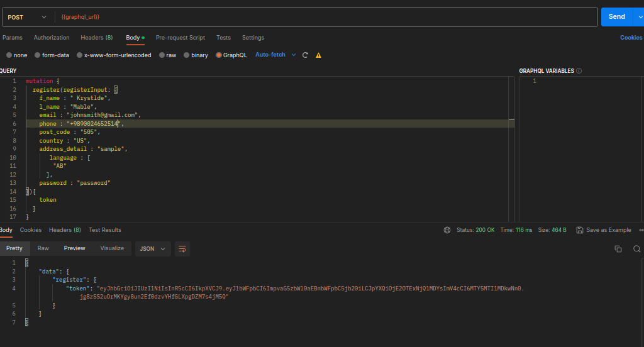This screenshot has width=644, height=347.
Task: Refresh the GraphQL schema
Action: point(305,55)
